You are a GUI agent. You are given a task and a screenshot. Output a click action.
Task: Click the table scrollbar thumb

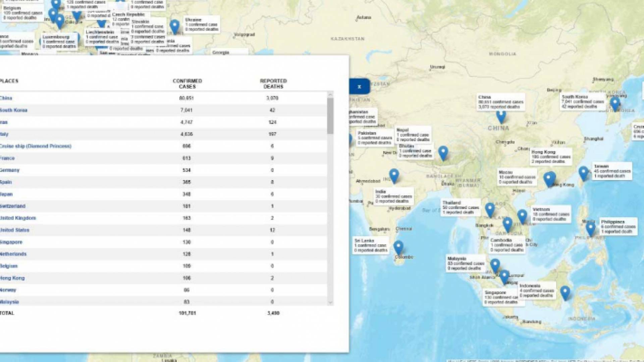(330, 116)
